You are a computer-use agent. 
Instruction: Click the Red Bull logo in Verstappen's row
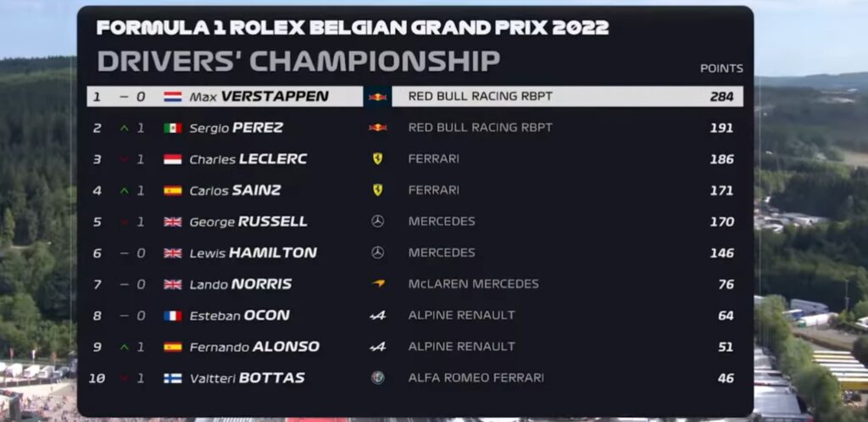[x=377, y=97]
